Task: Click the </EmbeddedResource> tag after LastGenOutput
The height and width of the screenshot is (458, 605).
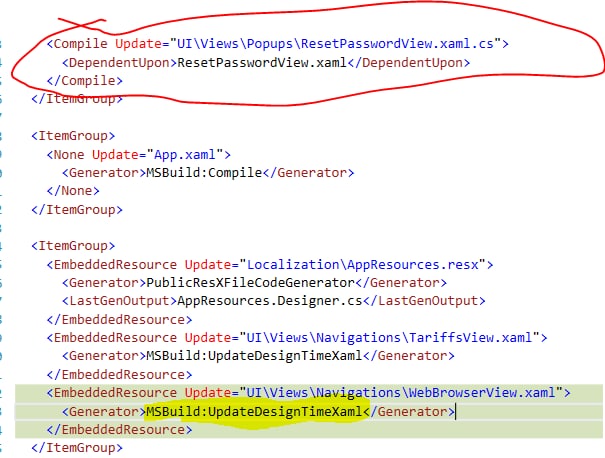Action: click(x=119, y=319)
